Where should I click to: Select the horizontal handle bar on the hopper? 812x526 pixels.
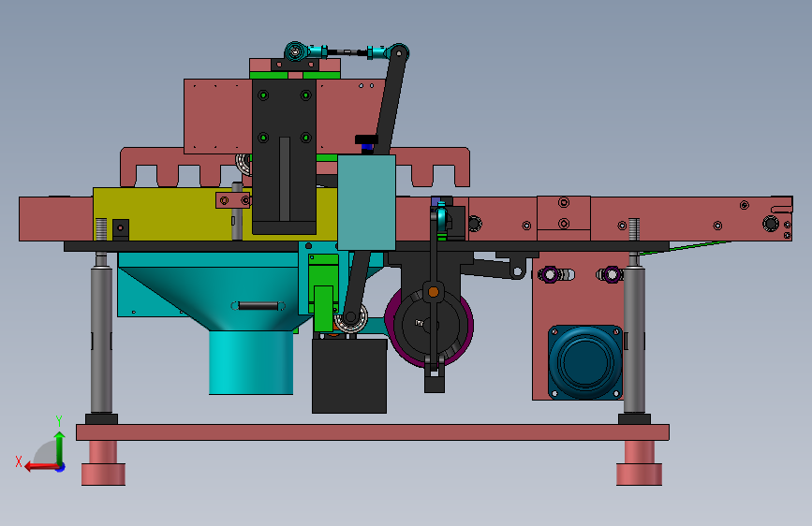point(258,306)
